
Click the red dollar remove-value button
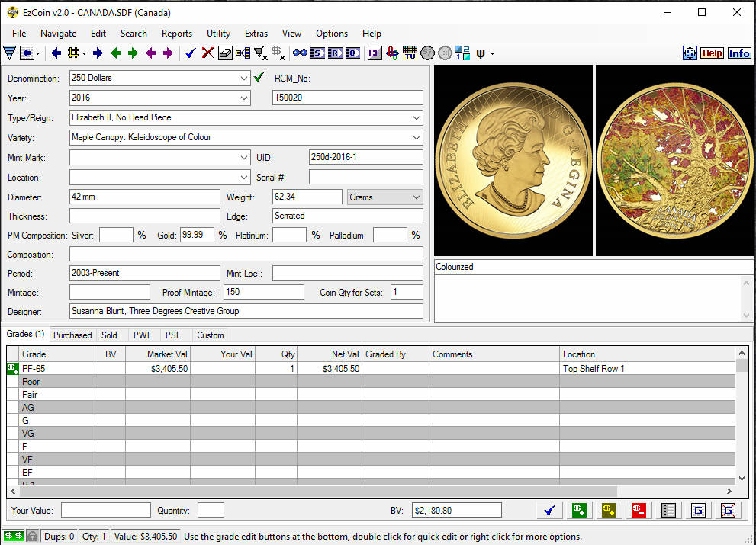coord(639,510)
